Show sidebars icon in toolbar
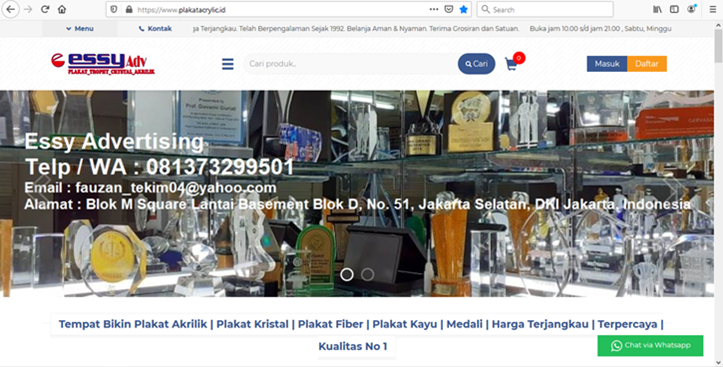Viewport: 723px width, 367px height. 674,9
